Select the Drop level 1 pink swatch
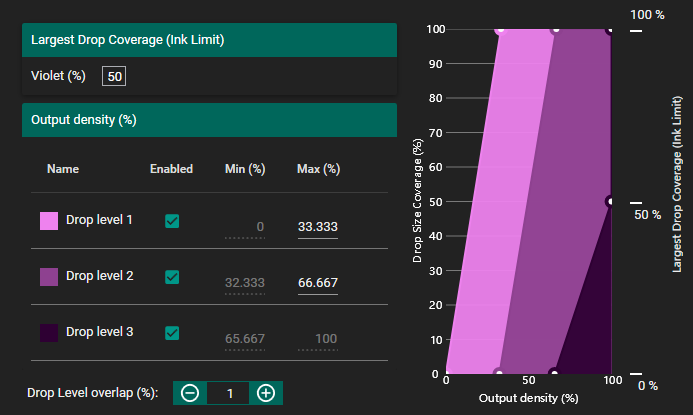 pos(48,220)
